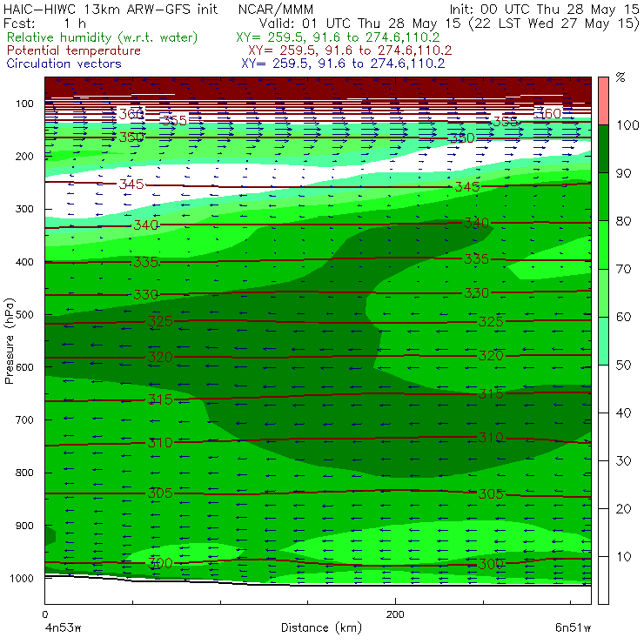Select the red XY coordinates line
644x644 pixels.
350,50
